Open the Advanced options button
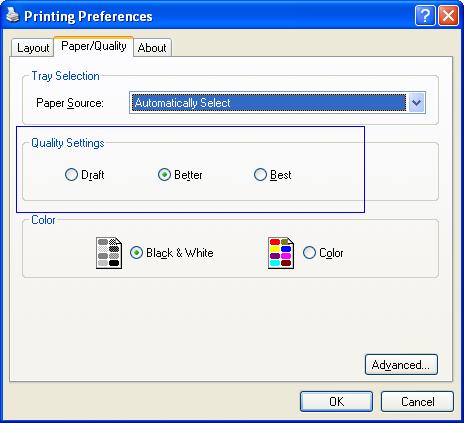The width and height of the screenshot is (464, 423). 401,365
